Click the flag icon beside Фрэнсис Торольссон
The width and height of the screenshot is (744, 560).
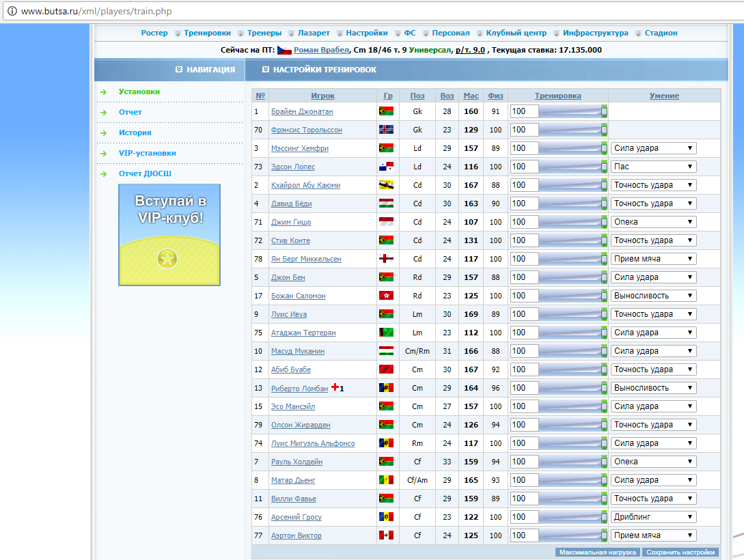(386, 130)
